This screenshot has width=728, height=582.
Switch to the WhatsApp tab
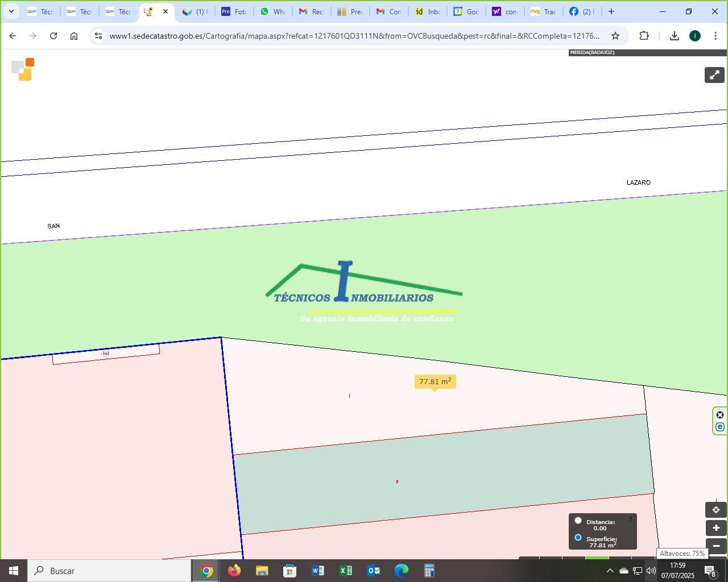(272, 11)
